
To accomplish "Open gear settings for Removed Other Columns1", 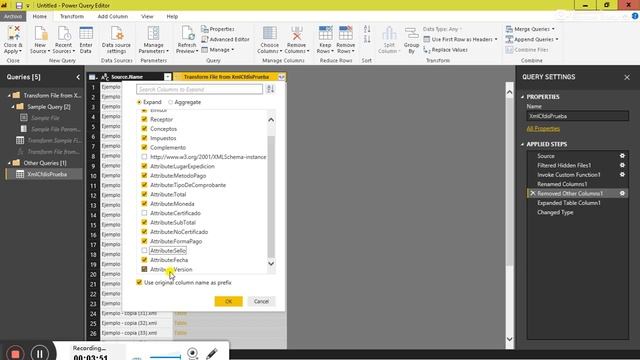I will pyautogui.click(x=622, y=193).
